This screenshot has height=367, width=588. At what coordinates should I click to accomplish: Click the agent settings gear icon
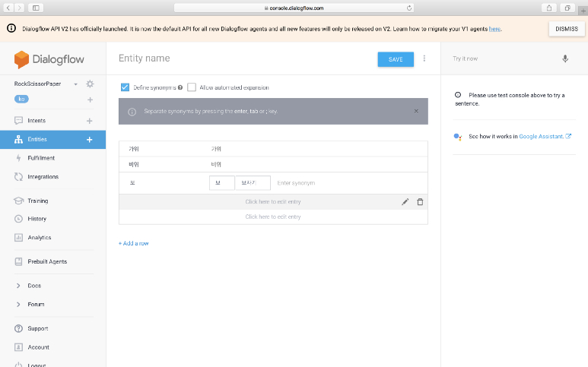90,84
